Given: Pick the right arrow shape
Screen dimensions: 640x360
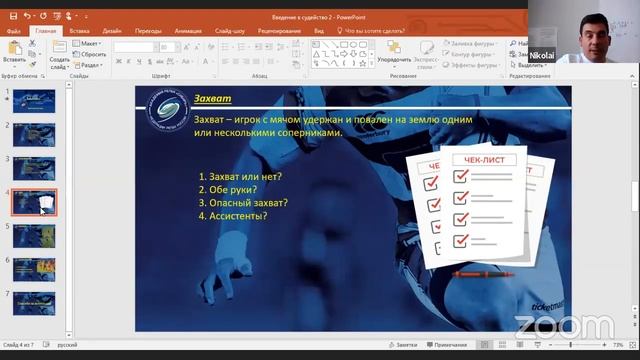Looking at the screenshot, I should 344,54.
